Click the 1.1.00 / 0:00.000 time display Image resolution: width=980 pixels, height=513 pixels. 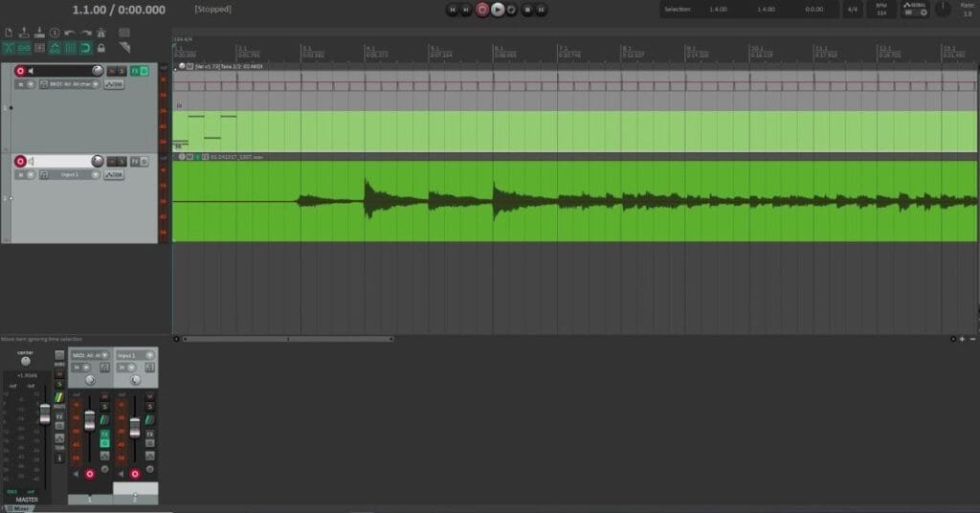click(x=119, y=10)
